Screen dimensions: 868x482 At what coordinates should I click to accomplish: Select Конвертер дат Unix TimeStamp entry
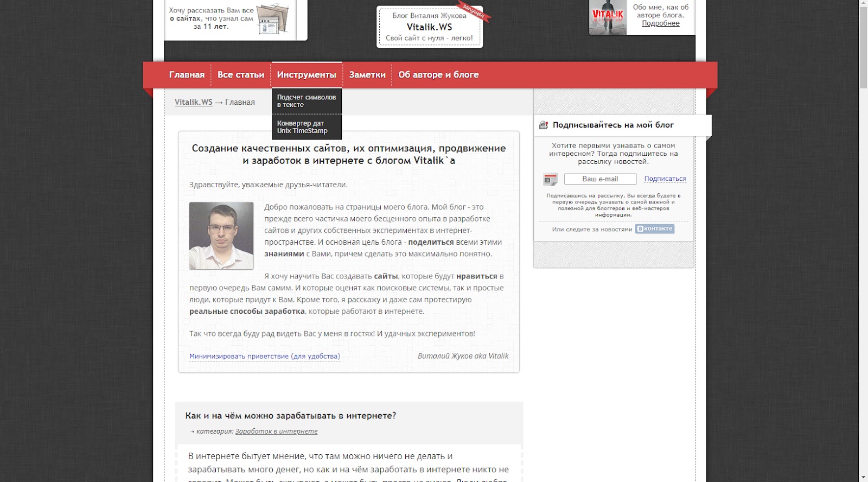(307, 127)
